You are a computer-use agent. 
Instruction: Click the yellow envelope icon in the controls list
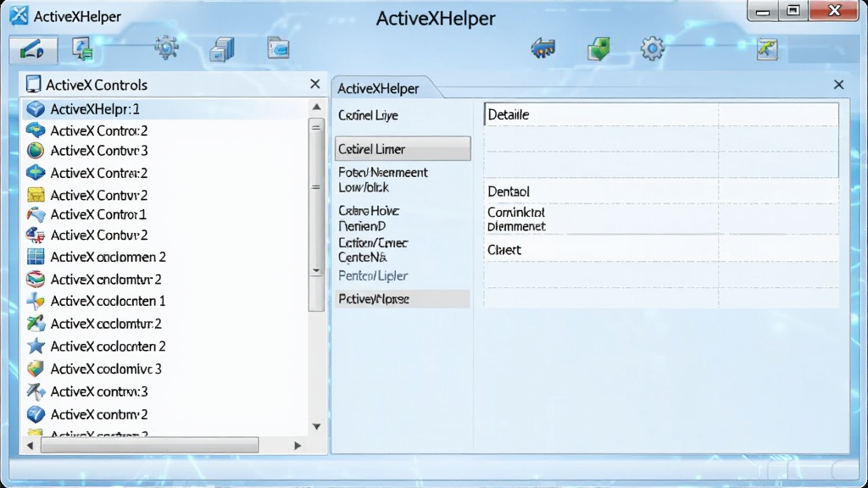coord(36,194)
